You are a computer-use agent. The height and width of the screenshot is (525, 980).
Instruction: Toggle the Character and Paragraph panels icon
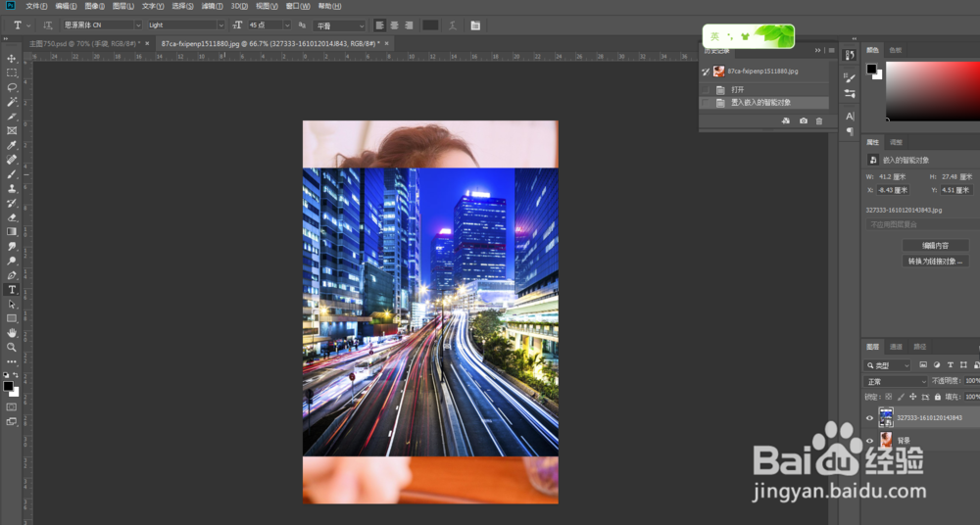(x=475, y=25)
